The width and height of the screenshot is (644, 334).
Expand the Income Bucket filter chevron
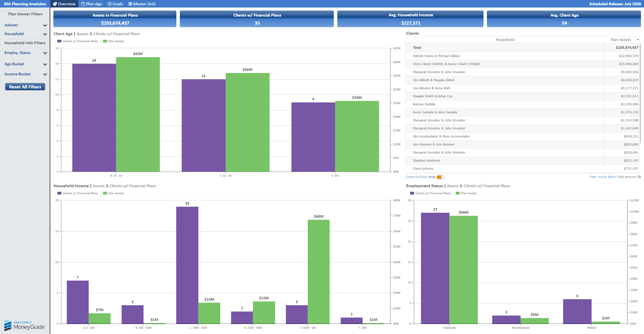(x=45, y=74)
